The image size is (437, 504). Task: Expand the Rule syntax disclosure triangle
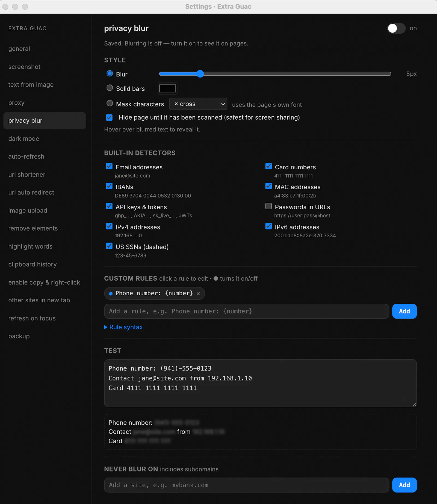click(106, 327)
